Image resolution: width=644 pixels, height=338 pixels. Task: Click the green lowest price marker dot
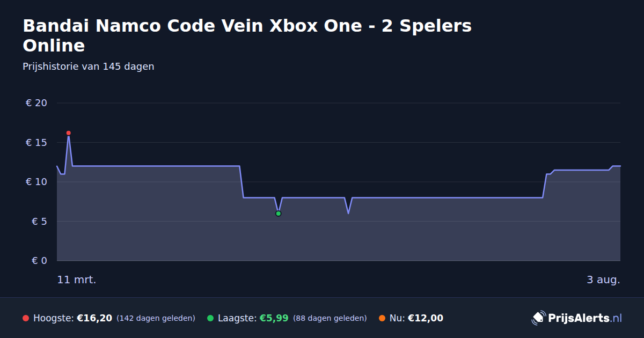click(278, 214)
